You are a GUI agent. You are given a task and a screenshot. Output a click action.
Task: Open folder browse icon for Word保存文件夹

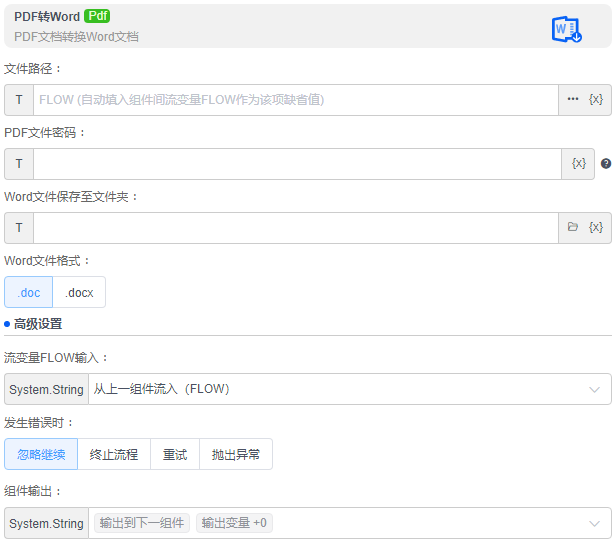coord(573,228)
